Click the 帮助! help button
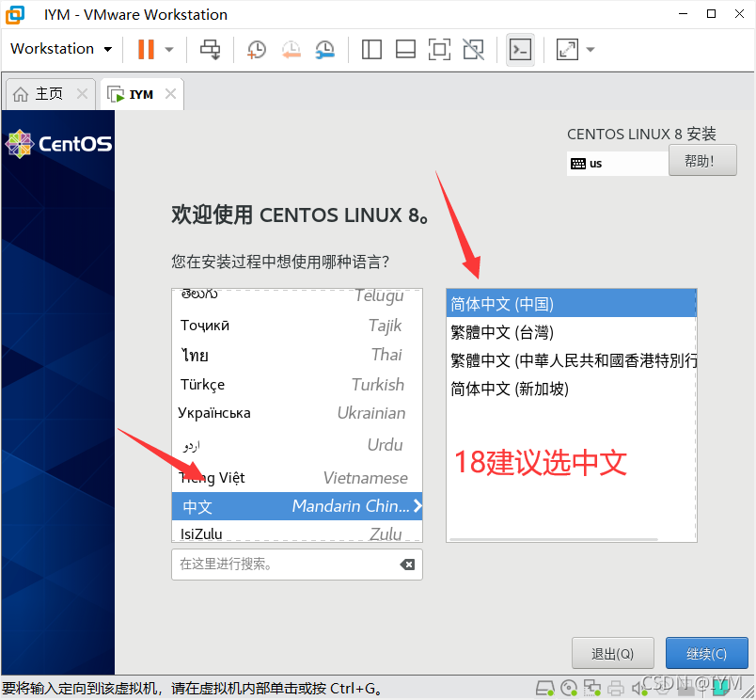Screen dimensions: 756x700 click(702, 161)
